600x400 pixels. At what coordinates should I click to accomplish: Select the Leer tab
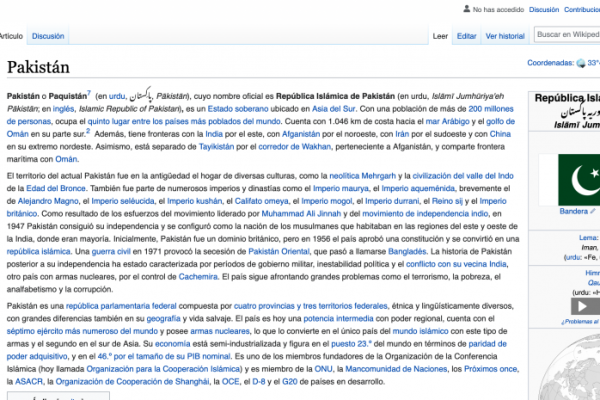click(440, 36)
